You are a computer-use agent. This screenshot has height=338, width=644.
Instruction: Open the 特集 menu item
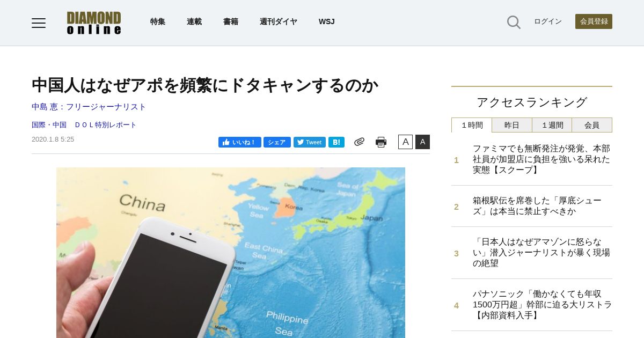158,21
